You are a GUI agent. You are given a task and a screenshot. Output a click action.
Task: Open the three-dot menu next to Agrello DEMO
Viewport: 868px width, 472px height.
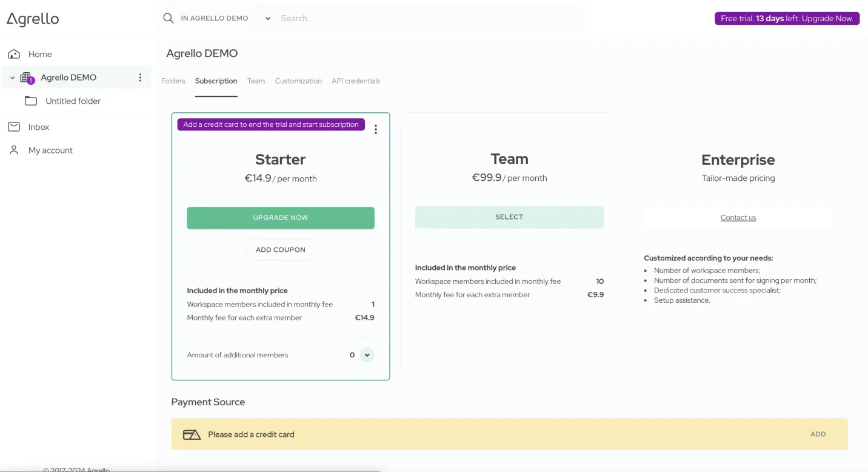click(x=140, y=77)
